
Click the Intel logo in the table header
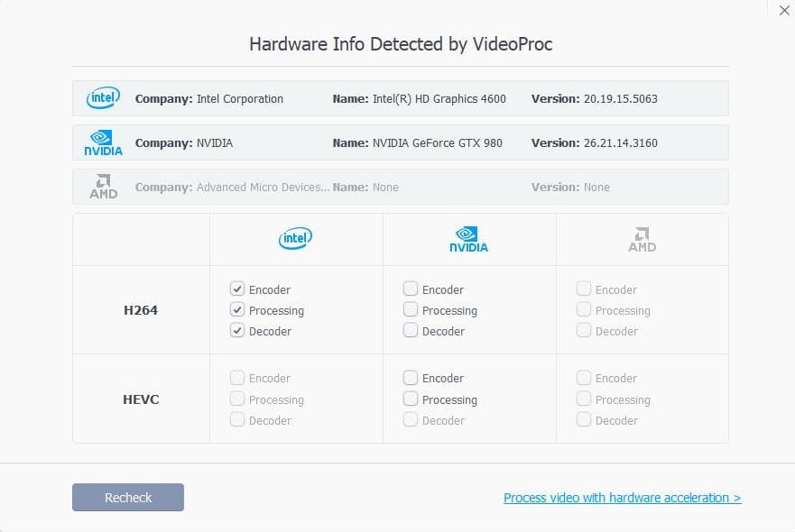295,239
